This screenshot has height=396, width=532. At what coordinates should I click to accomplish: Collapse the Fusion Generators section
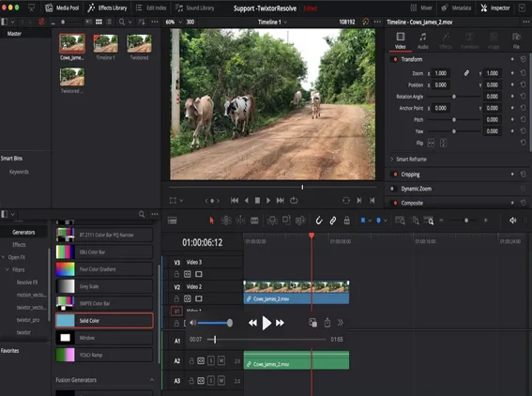[152, 380]
